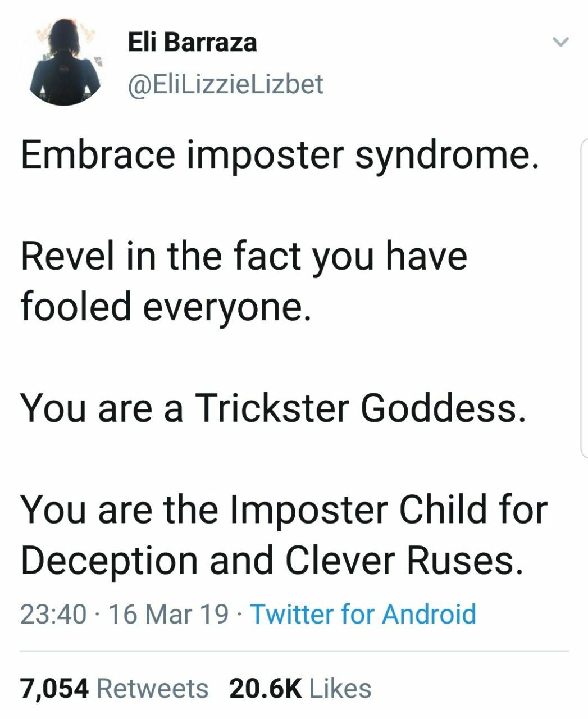
Task: Select the line 'Embrace imposter syndrome.'
Action: (280, 156)
